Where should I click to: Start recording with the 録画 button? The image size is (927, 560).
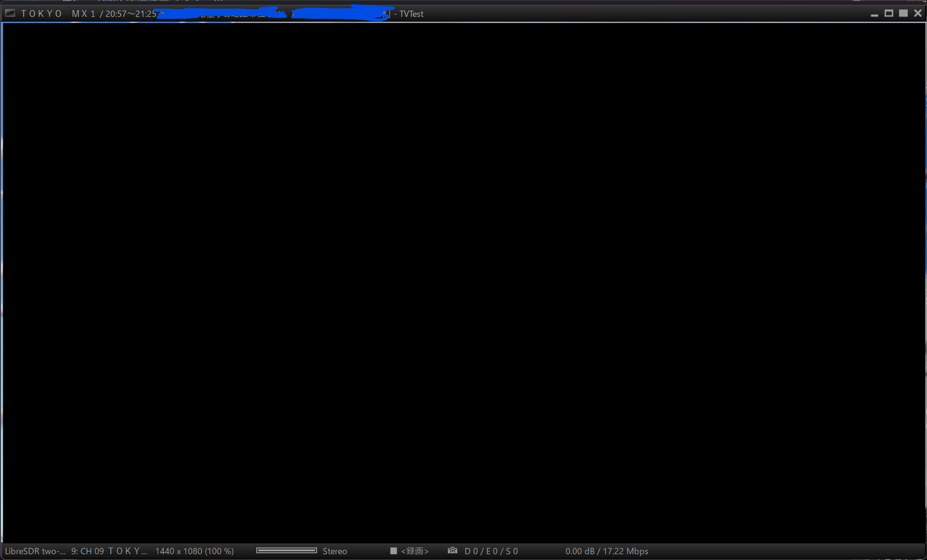409,551
